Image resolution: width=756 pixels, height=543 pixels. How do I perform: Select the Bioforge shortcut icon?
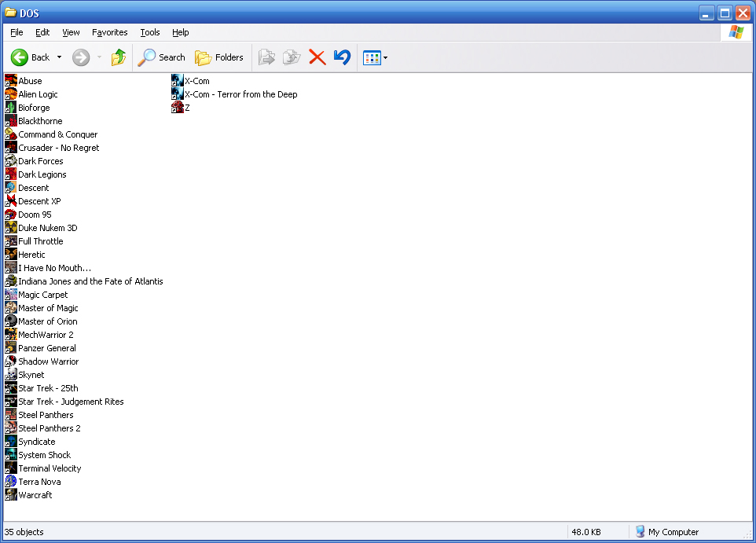(11, 107)
